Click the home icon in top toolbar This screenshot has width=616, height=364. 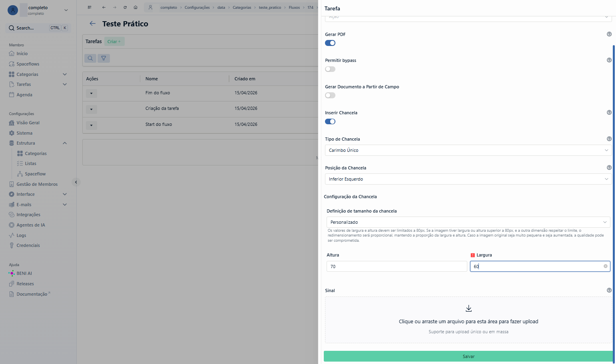click(136, 7)
